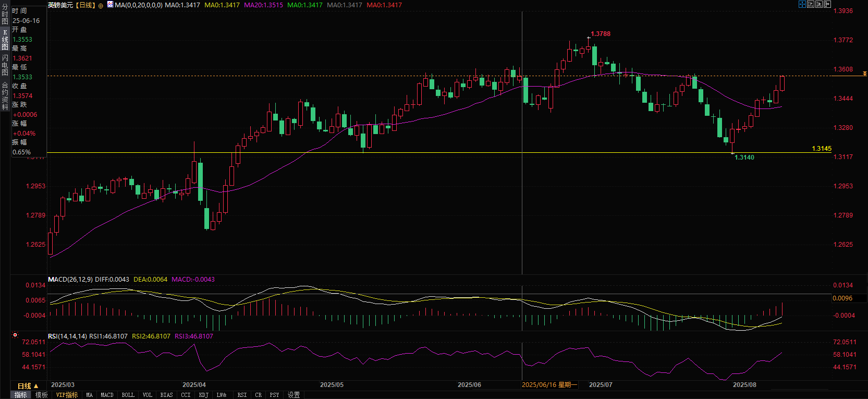Select the CR indicator button
The height and width of the screenshot is (399, 868).
tap(258, 395)
